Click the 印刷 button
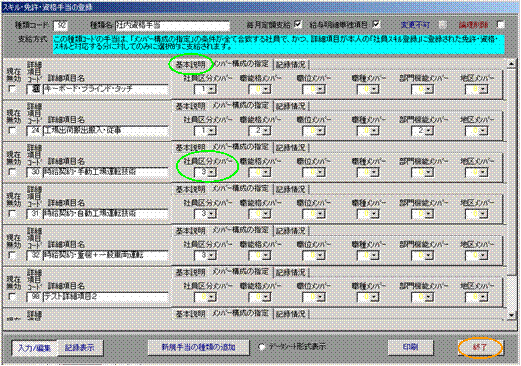 pyautogui.click(x=410, y=347)
